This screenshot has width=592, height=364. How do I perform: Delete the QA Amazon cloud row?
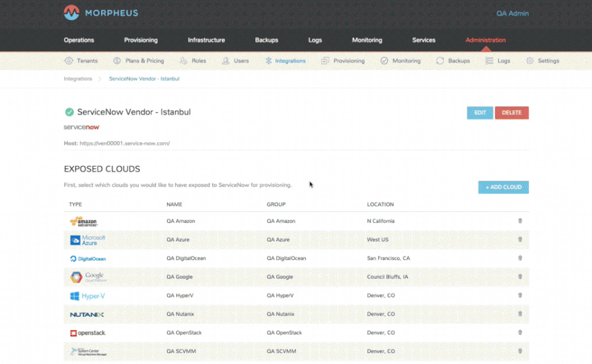click(x=520, y=220)
